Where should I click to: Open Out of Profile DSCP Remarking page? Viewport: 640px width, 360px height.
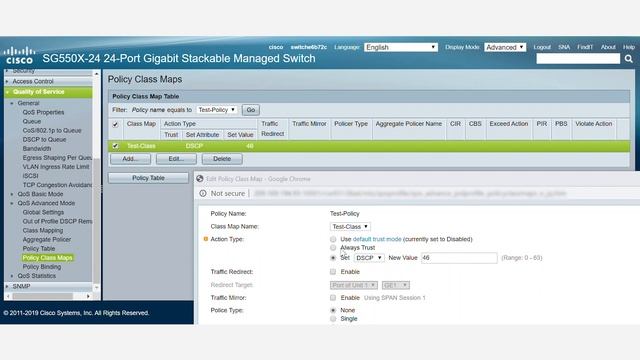57,221
